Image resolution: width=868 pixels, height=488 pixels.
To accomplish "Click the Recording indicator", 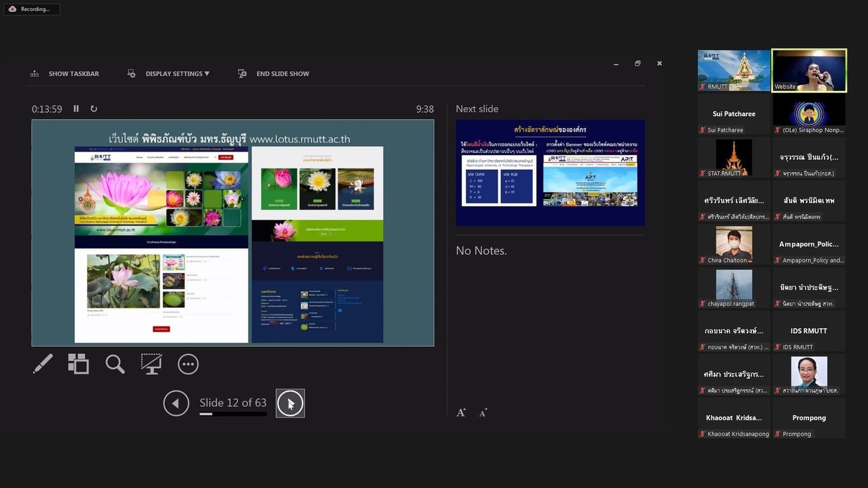I will (x=32, y=9).
